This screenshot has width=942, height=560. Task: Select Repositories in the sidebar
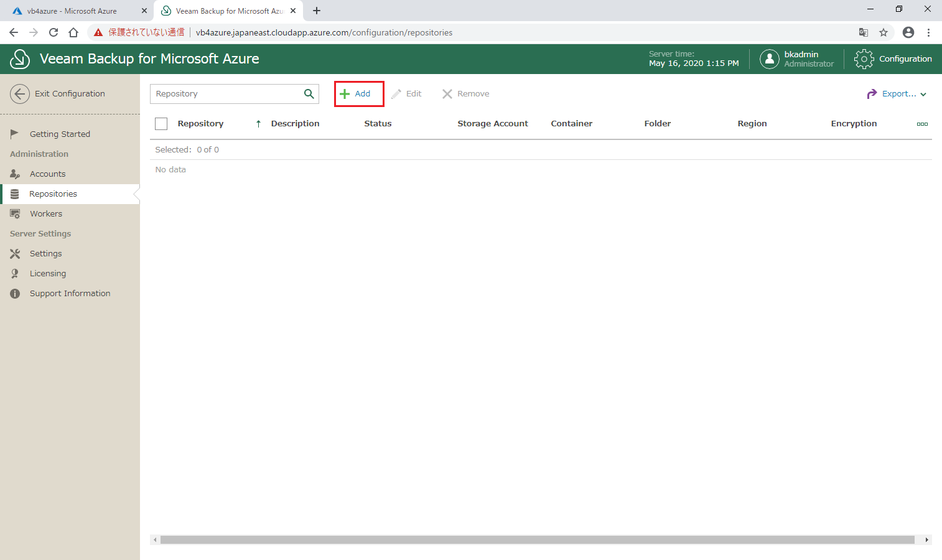tap(53, 194)
